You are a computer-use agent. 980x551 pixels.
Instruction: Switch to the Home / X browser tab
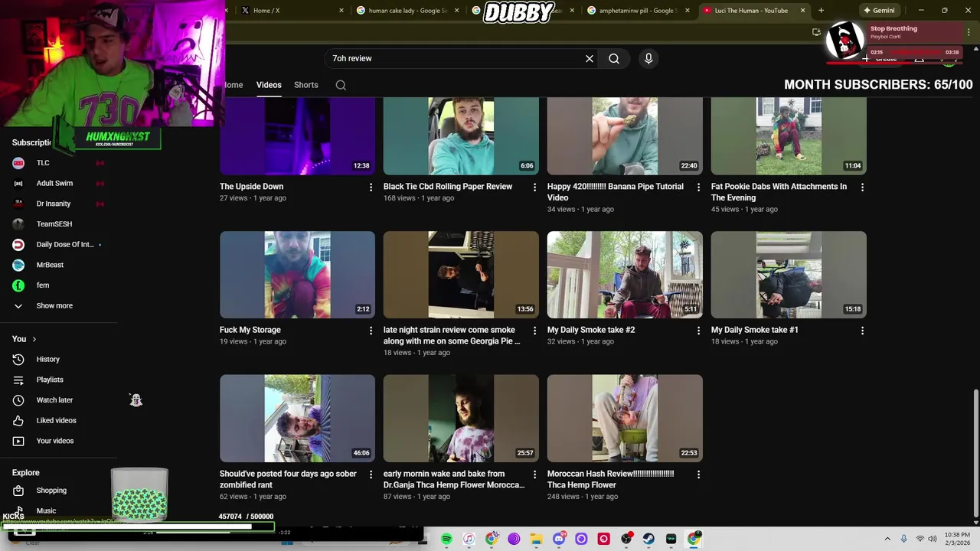click(x=291, y=11)
